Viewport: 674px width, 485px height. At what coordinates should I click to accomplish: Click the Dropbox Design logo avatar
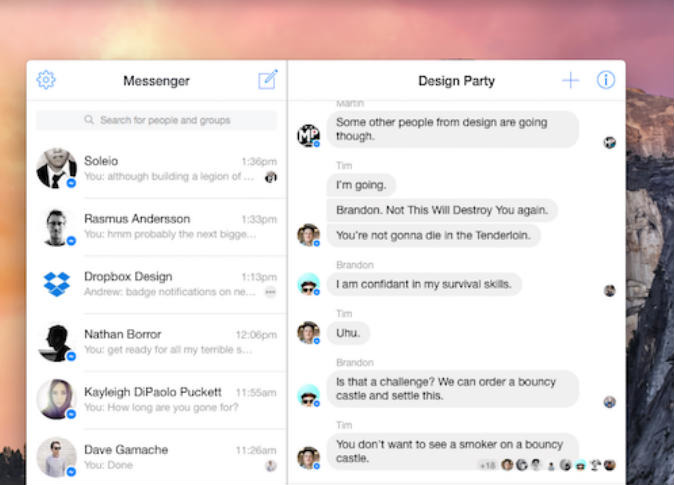57,284
